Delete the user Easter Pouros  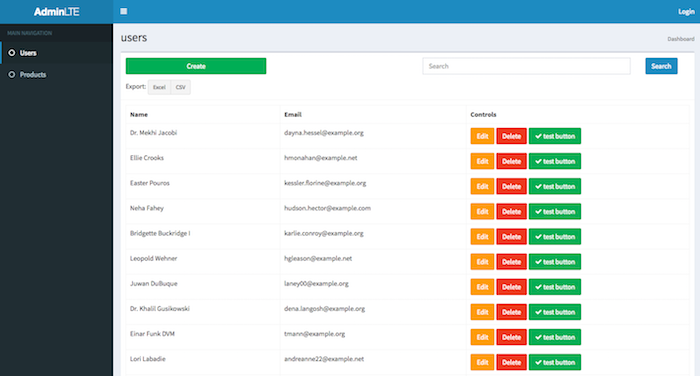click(x=512, y=186)
